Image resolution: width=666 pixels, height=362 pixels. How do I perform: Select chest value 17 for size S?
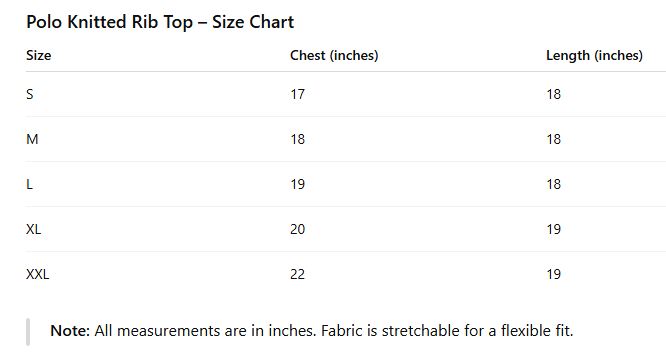[297, 94]
